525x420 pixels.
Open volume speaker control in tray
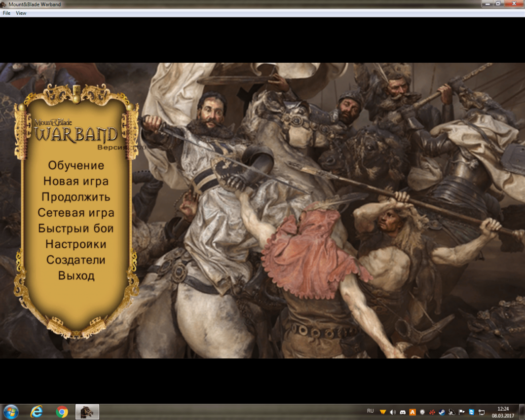[x=393, y=412]
